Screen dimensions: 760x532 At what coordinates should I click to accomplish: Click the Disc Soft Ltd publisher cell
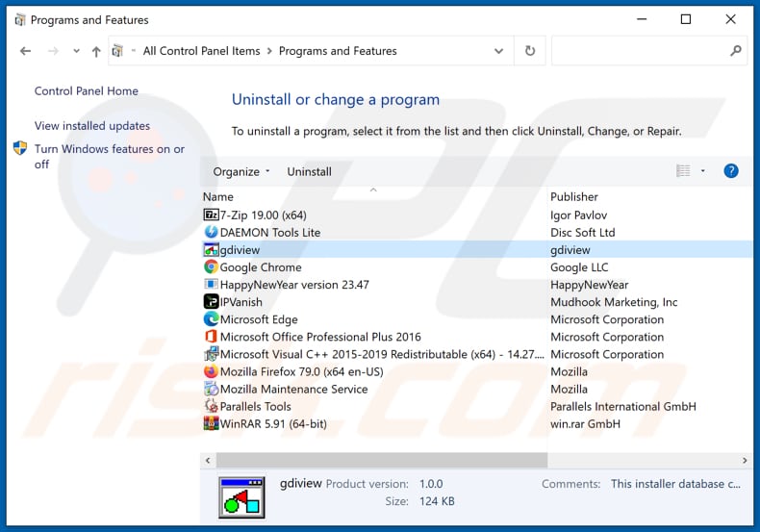coord(583,233)
